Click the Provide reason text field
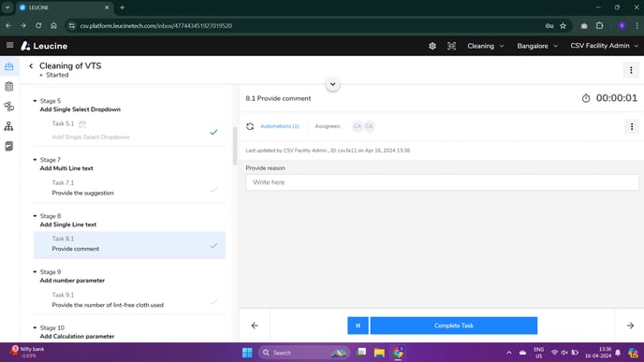 click(x=443, y=182)
